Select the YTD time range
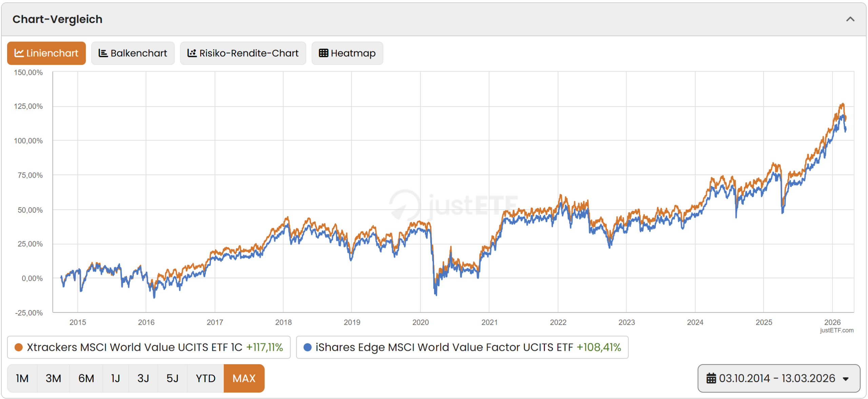 [205, 378]
